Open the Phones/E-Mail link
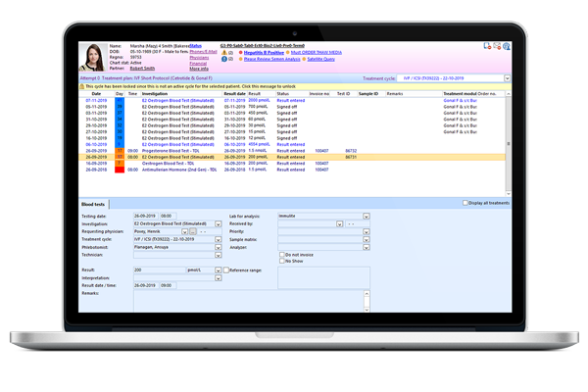The width and height of the screenshot is (588, 392). (203, 52)
